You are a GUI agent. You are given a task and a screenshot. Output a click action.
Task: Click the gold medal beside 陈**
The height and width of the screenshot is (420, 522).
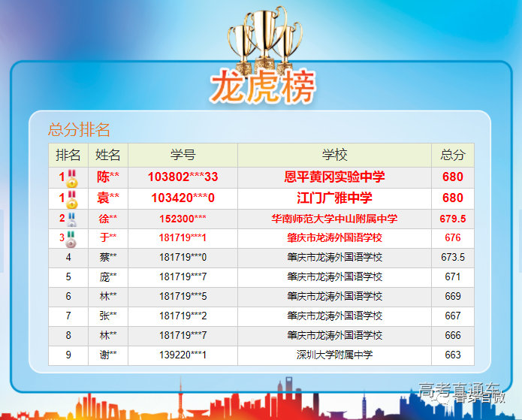pos(72,179)
